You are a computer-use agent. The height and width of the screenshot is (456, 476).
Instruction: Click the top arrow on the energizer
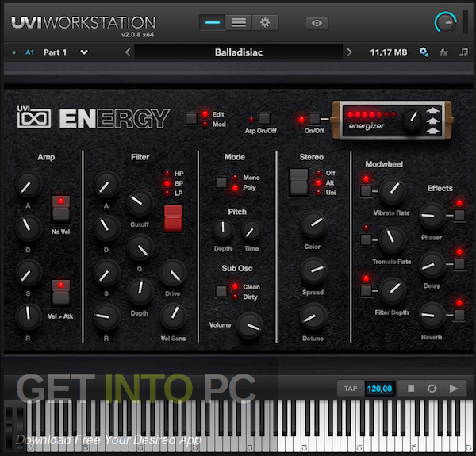click(x=433, y=110)
